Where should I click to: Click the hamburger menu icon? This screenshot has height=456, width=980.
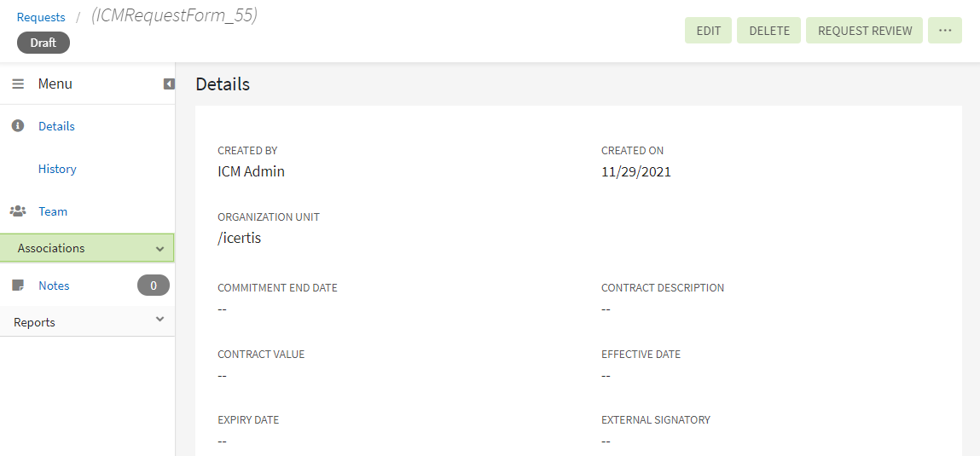pyautogui.click(x=18, y=84)
